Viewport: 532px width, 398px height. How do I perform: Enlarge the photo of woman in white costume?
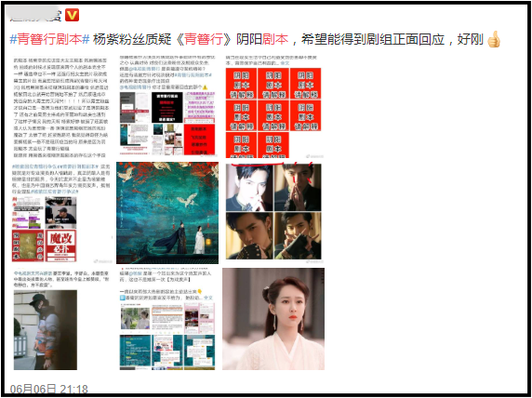click(x=273, y=319)
